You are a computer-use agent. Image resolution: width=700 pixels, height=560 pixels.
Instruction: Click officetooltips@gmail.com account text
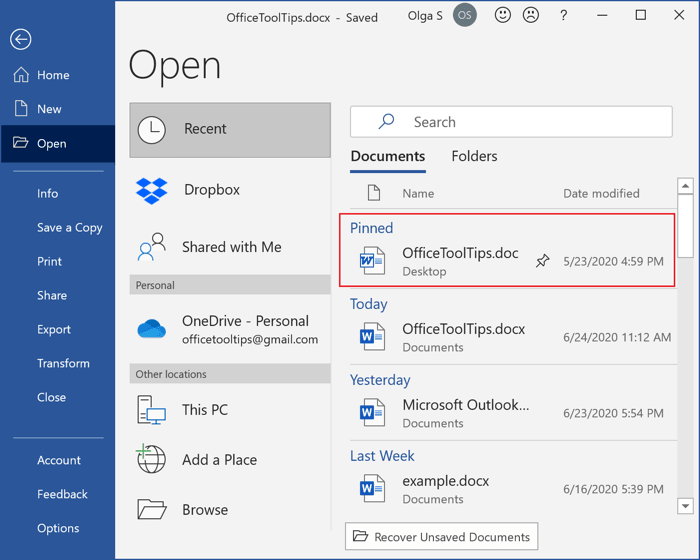[x=250, y=339]
